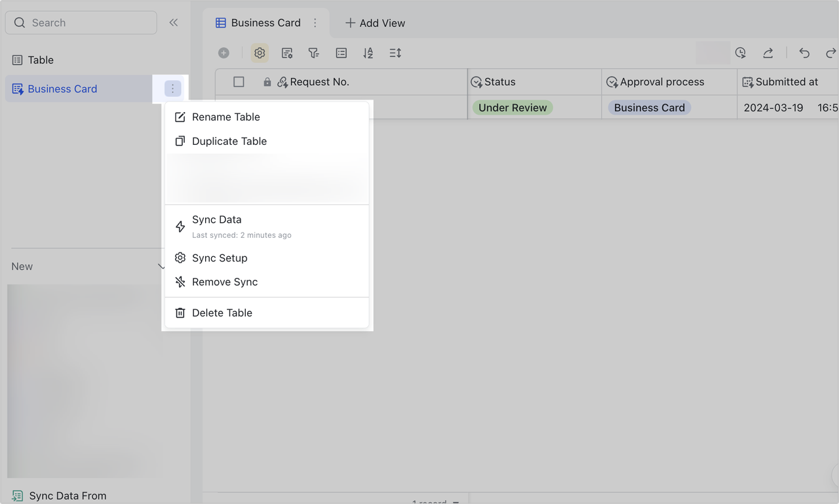Select the share icon above the table
Viewport: 839px width, 504px height.
(x=768, y=52)
